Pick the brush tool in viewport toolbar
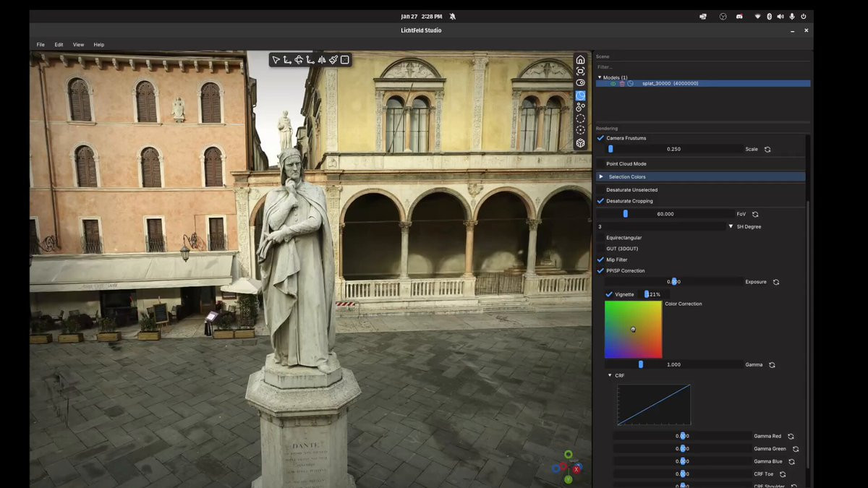The width and height of the screenshot is (868, 488). (x=333, y=60)
